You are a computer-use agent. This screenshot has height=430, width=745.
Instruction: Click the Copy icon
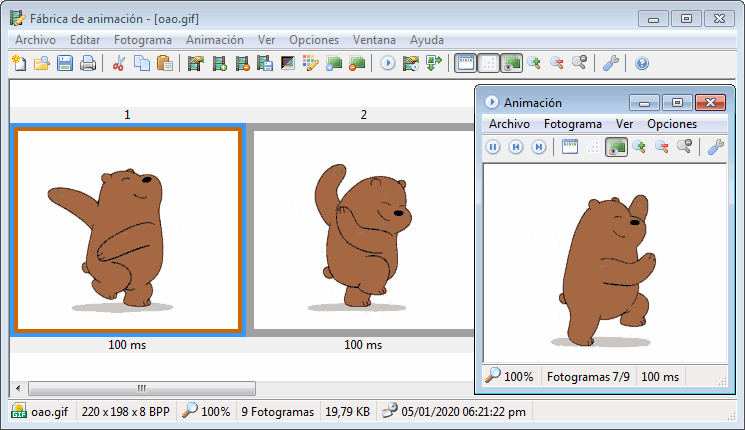coord(142,63)
